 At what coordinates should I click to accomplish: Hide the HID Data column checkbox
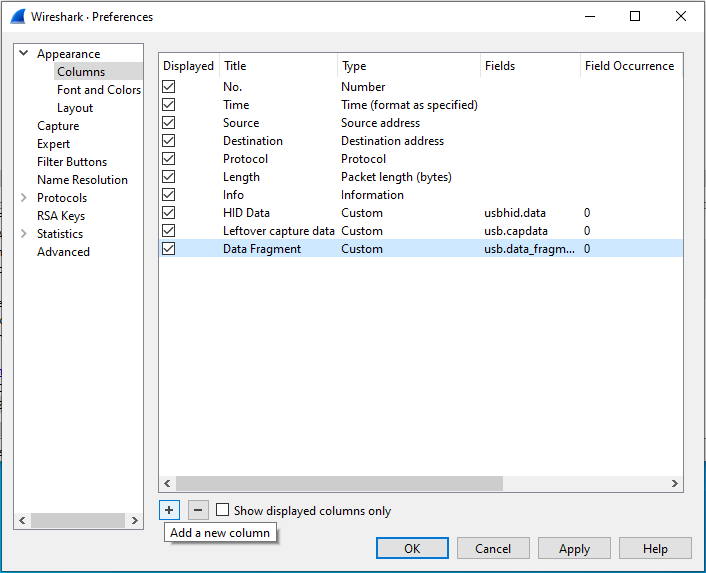tap(169, 212)
